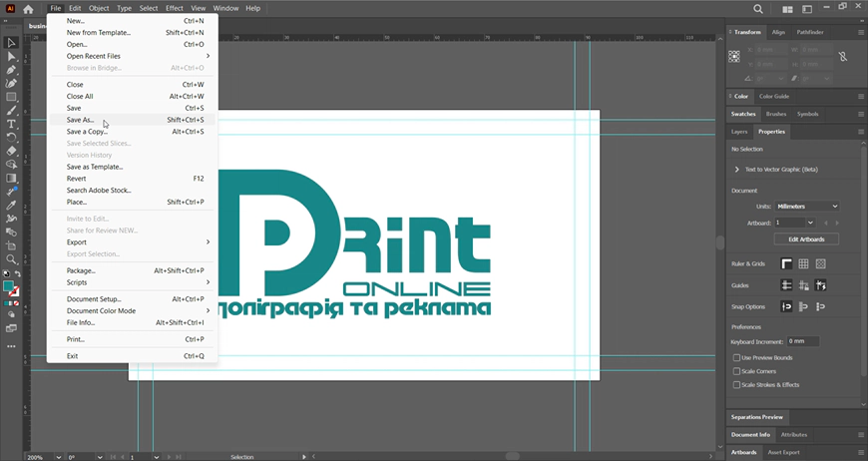Image resolution: width=868 pixels, height=461 pixels.
Task: Enable Use Preview Bounds checkbox
Action: pos(736,358)
